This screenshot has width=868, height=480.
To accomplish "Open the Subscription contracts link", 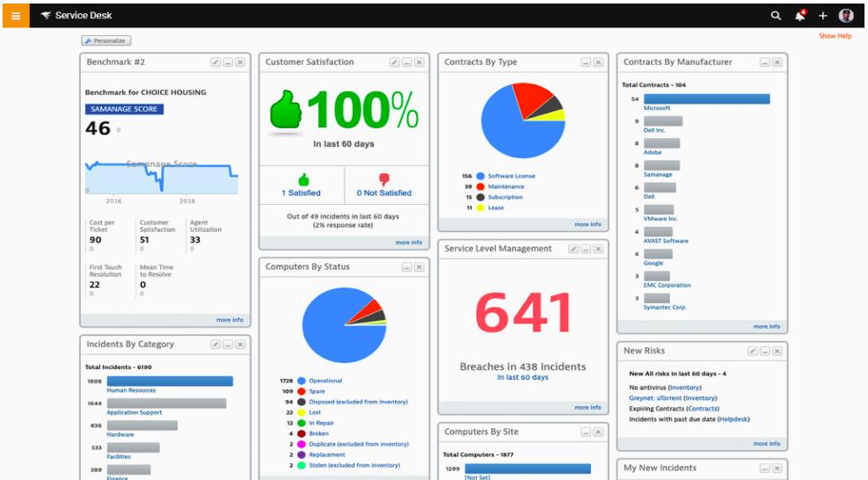I will point(505,197).
